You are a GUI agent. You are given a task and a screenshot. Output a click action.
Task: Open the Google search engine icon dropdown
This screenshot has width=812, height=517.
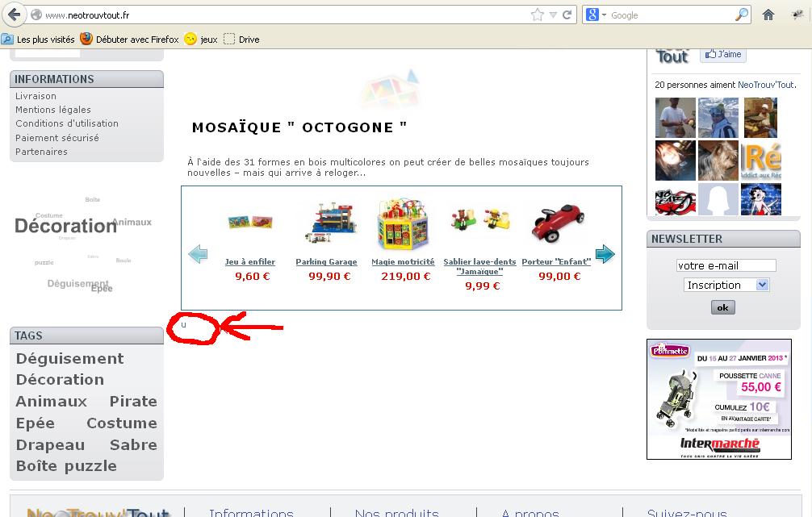point(596,15)
